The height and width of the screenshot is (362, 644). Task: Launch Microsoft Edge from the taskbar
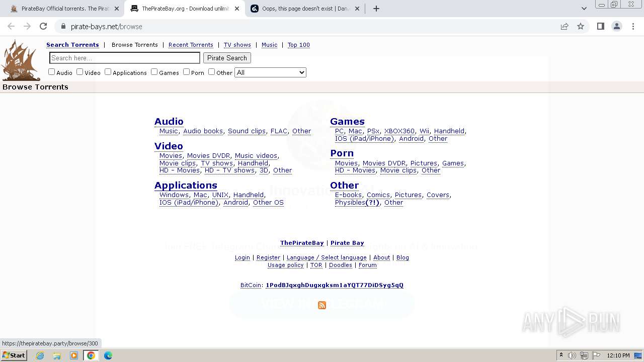point(108,355)
